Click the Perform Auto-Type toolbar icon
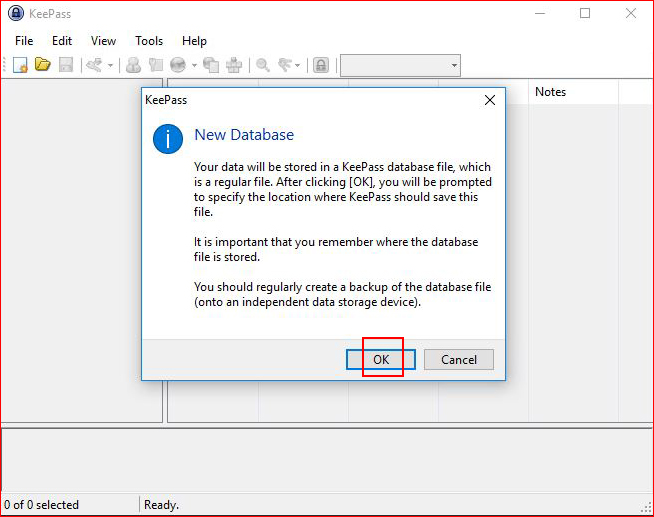The height and width of the screenshot is (517, 654). pyautogui.click(x=234, y=65)
